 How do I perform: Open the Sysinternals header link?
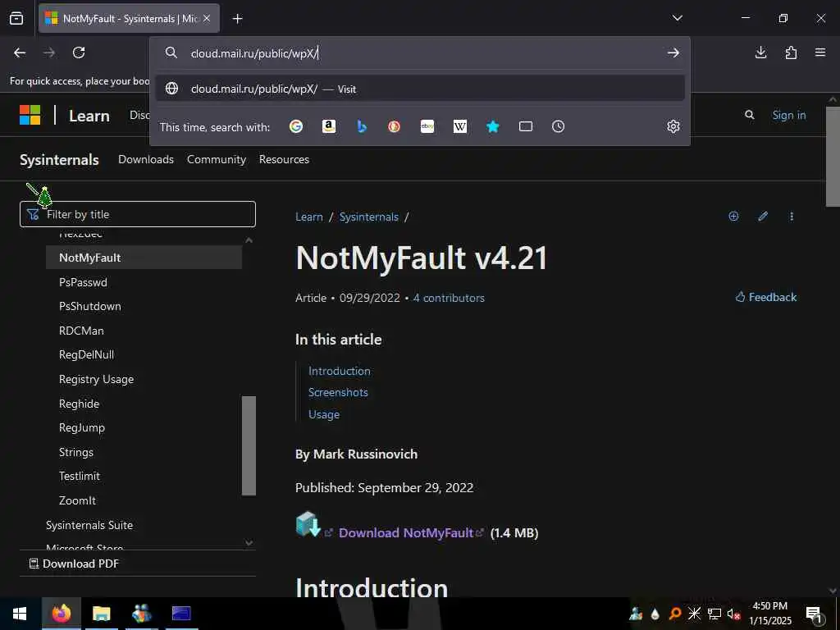pos(59,160)
